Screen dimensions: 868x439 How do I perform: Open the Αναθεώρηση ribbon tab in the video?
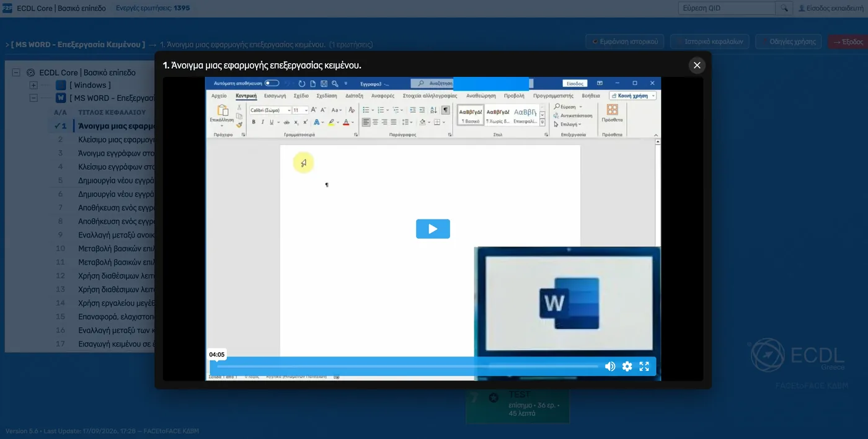481,96
